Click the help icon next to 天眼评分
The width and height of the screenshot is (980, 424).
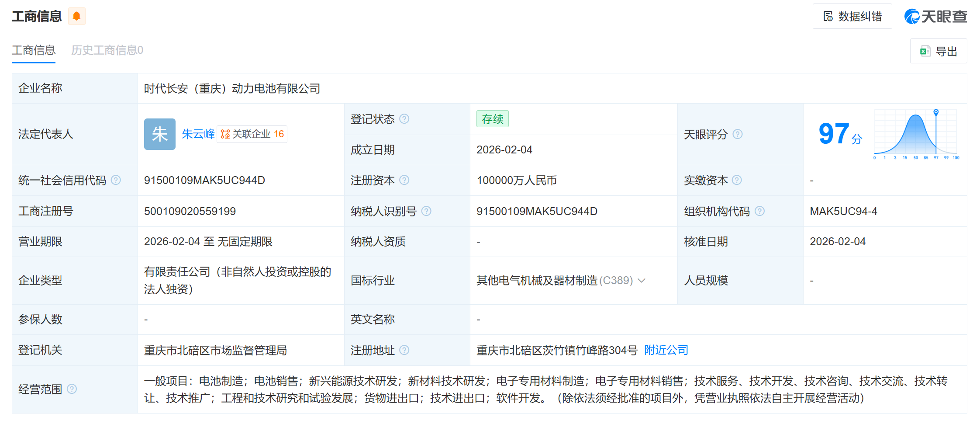pyautogui.click(x=738, y=134)
